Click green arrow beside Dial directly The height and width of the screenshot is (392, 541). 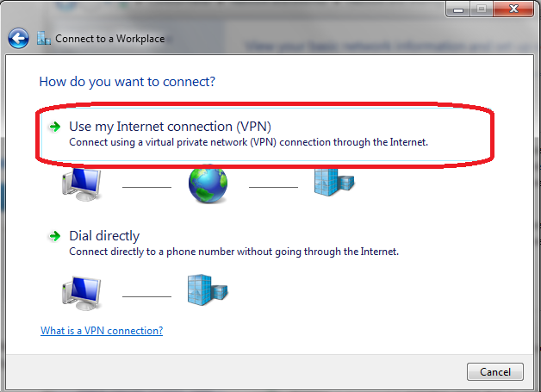click(54, 236)
